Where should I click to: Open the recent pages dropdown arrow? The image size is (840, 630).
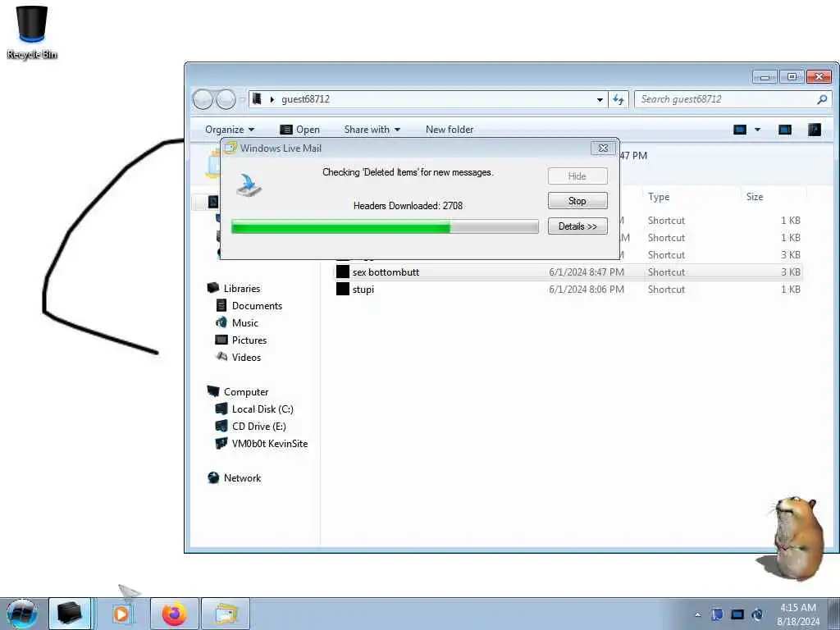pos(242,99)
